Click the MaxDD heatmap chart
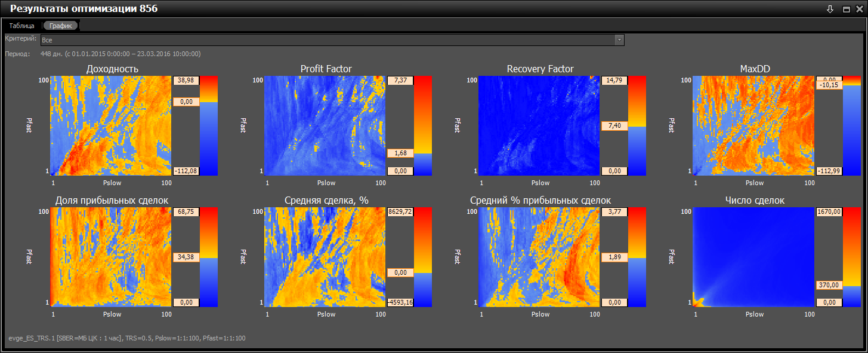 click(x=753, y=125)
